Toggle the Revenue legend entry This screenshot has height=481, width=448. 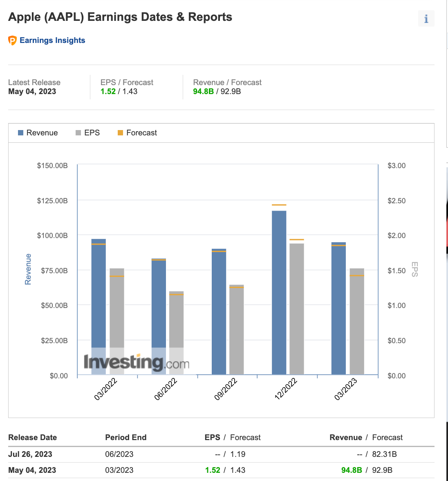point(38,133)
